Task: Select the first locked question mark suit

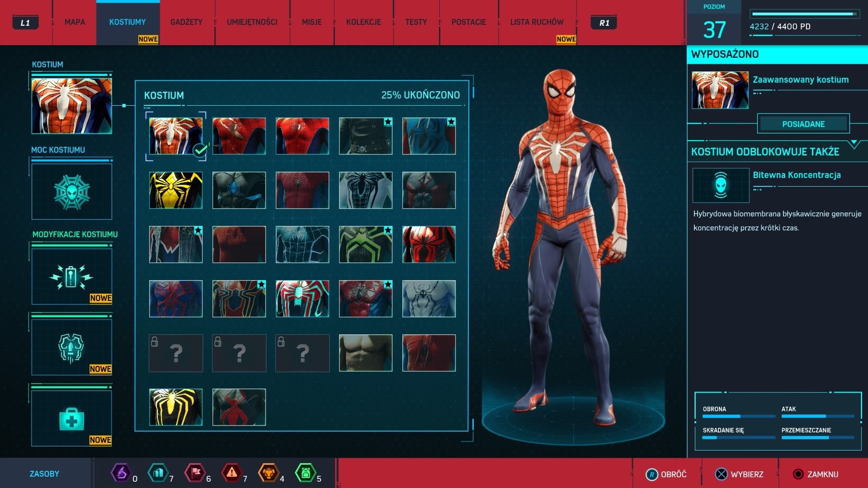Action: [x=176, y=353]
